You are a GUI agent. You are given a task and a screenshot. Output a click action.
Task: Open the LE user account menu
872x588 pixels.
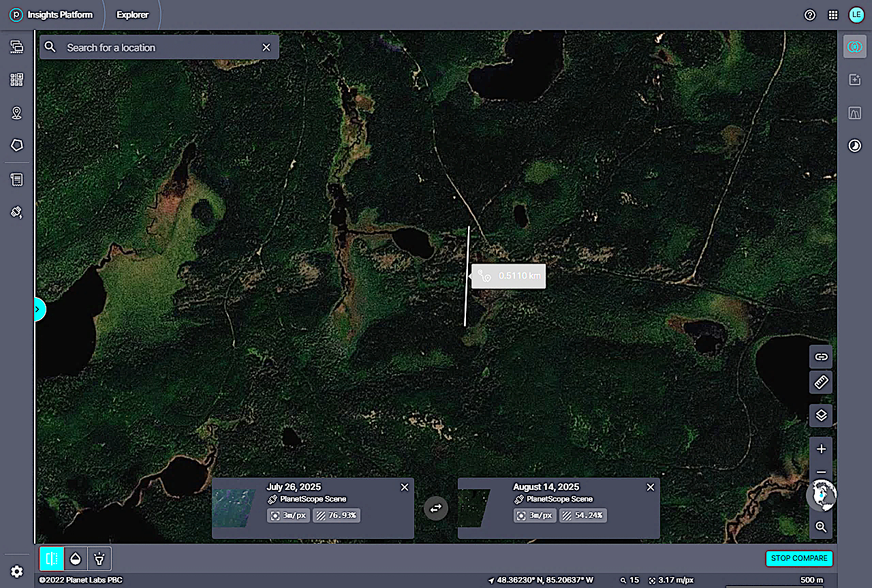tap(856, 15)
